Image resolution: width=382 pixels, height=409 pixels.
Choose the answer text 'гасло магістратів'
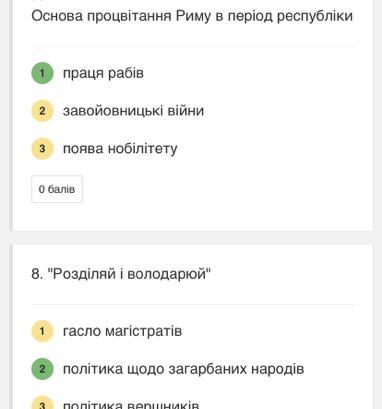click(x=122, y=331)
